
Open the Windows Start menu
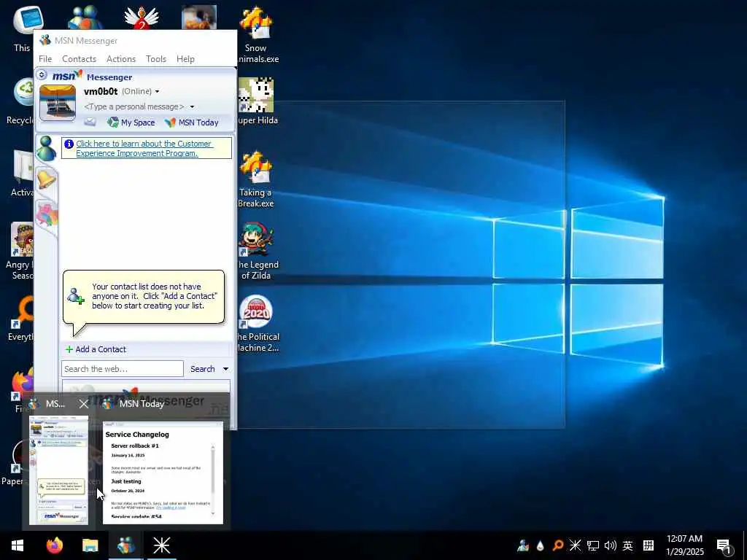click(x=18, y=545)
